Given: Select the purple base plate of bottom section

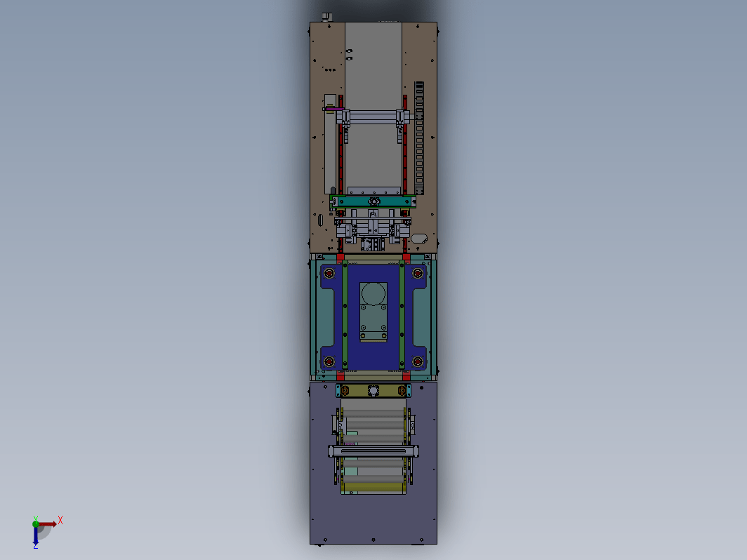Looking at the screenshot, I should 373,519.
